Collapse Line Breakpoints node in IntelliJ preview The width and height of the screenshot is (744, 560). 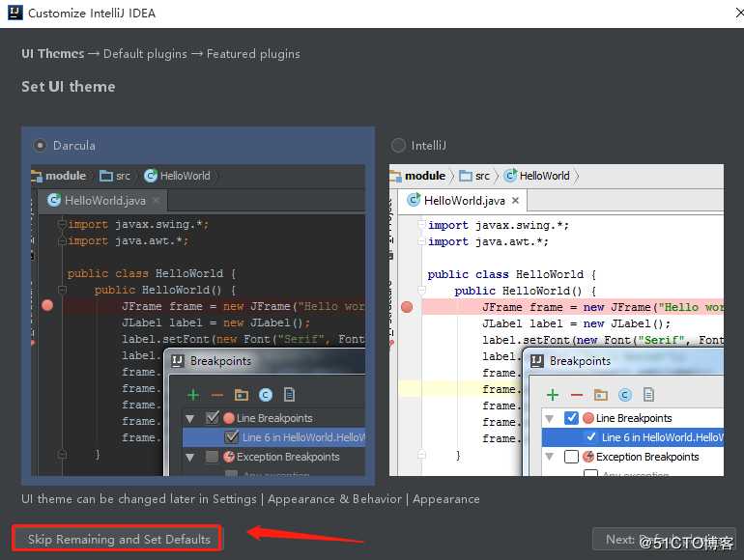[550, 419]
